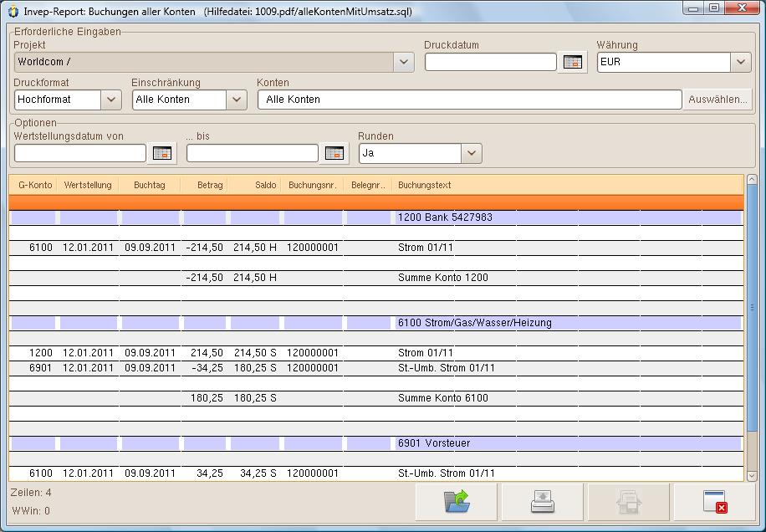Click the Wertstellungsdatum von input field
The width and height of the screenshot is (766, 532).
click(80, 153)
